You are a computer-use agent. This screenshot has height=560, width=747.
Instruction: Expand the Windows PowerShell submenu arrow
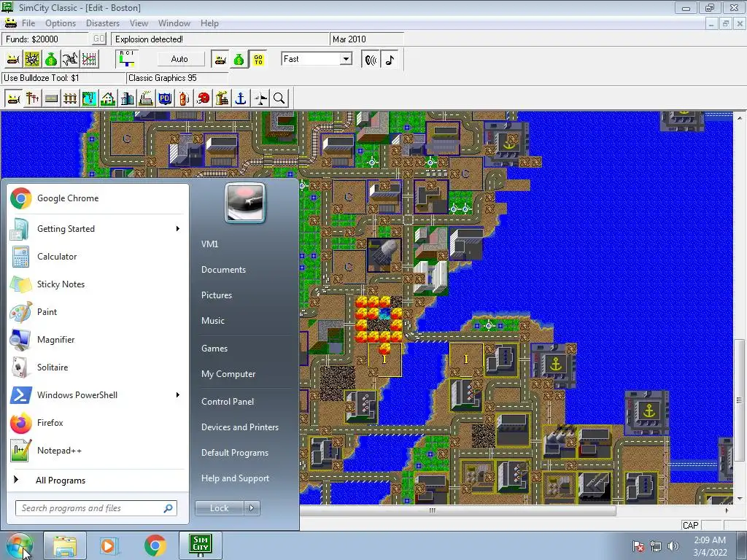[x=178, y=394]
